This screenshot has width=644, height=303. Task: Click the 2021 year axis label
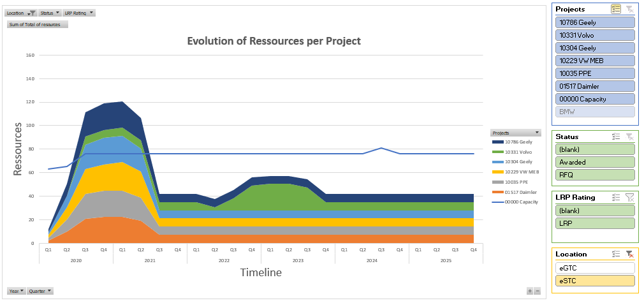pyautogui.click(x=150, y=261)
